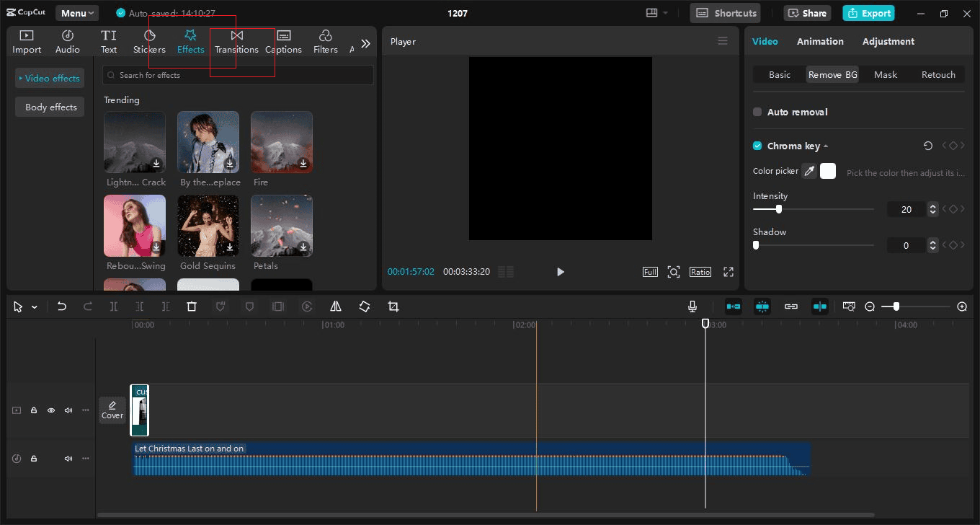The height and width of the screenshot is (525, 980).
Task: Open the Filters tab
Action: click(326, 42)
